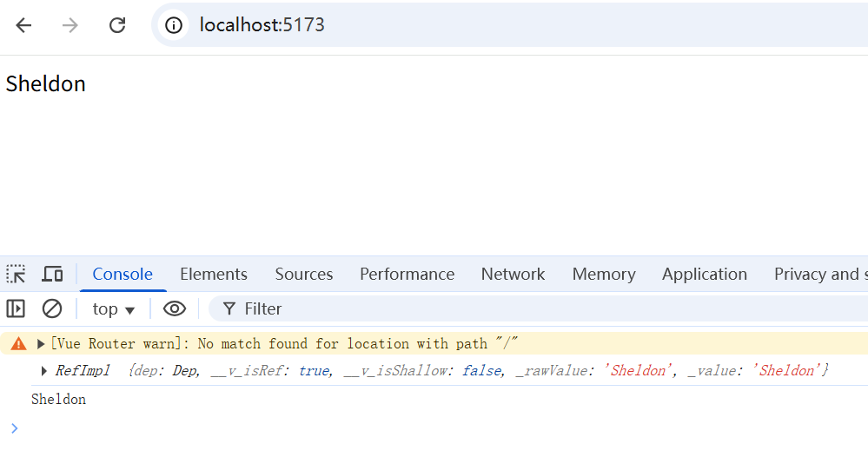868x464 pixels.
Task: Expand the Vue Router warn message
Action: click(x=41, y=344)
